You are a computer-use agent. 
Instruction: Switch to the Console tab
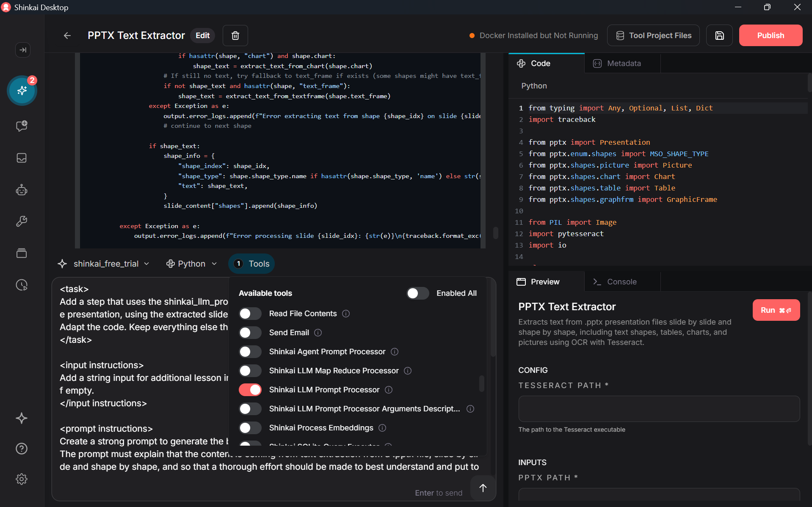coord(621,281)
